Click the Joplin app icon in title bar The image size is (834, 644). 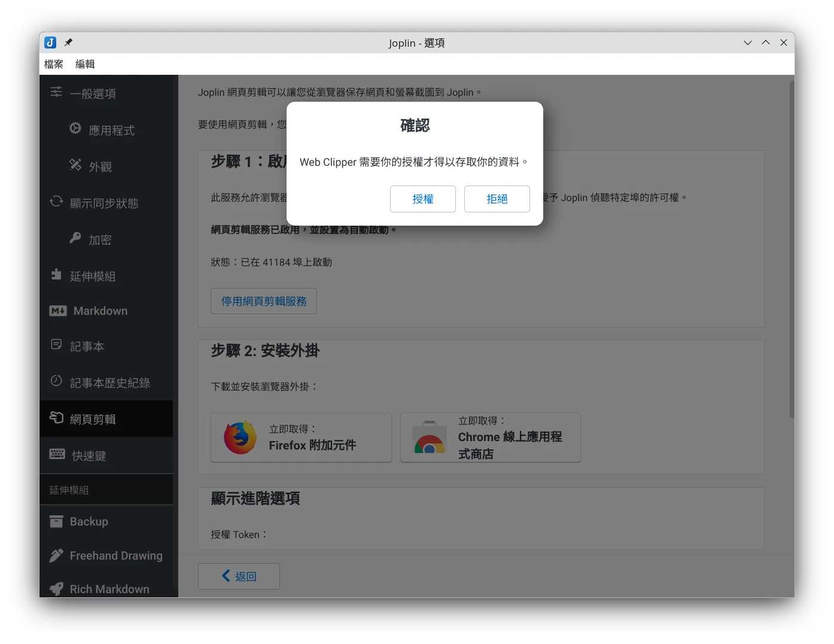(50, 42)
